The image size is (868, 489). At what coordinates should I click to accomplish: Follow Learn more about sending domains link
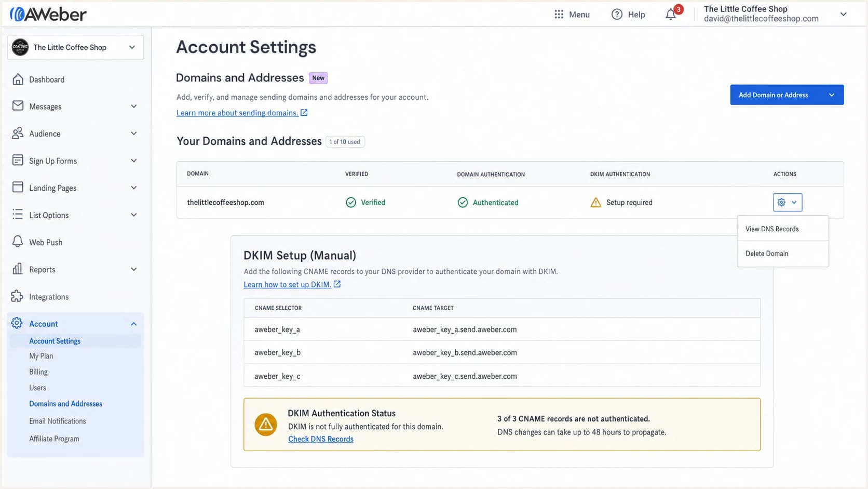pos(237,113)
